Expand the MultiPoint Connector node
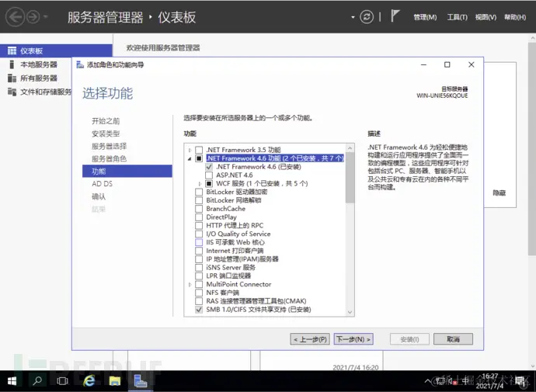The height and width of the screenshot is (392, 536). point(190,284)
